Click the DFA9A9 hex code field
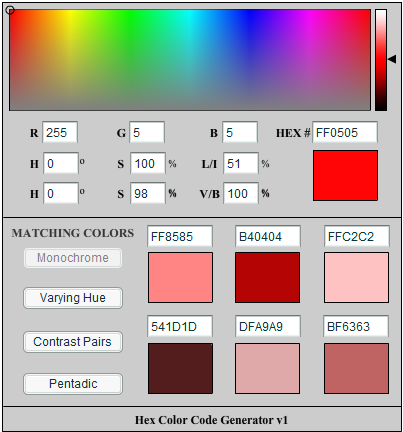 [268, 326]
